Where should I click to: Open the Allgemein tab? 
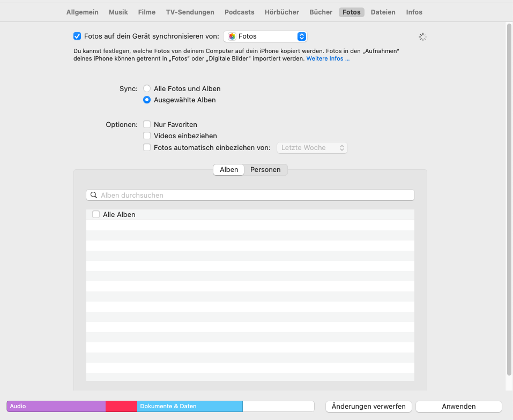pos(82,12)
